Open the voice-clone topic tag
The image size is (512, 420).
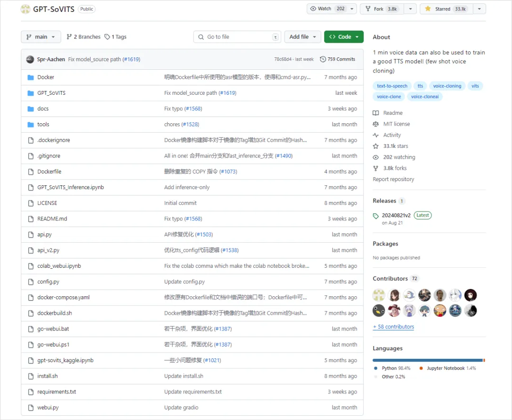coord(389,97)
